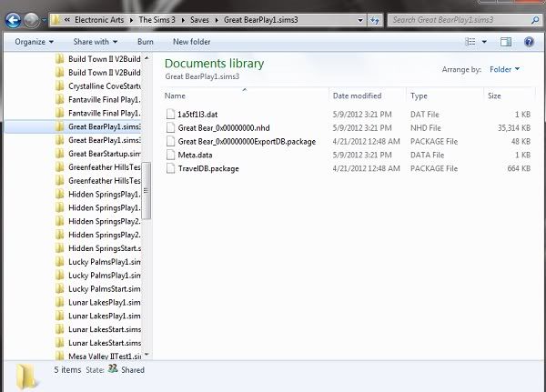Select the Meta.data file icon
Viewport: 546px width, 392px height.
click(170, 155)
